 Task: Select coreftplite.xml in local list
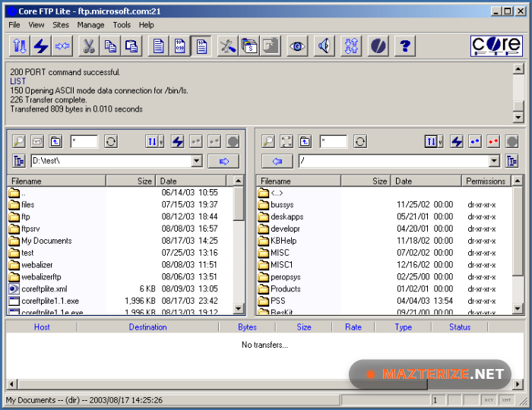[x=44, y=289]
